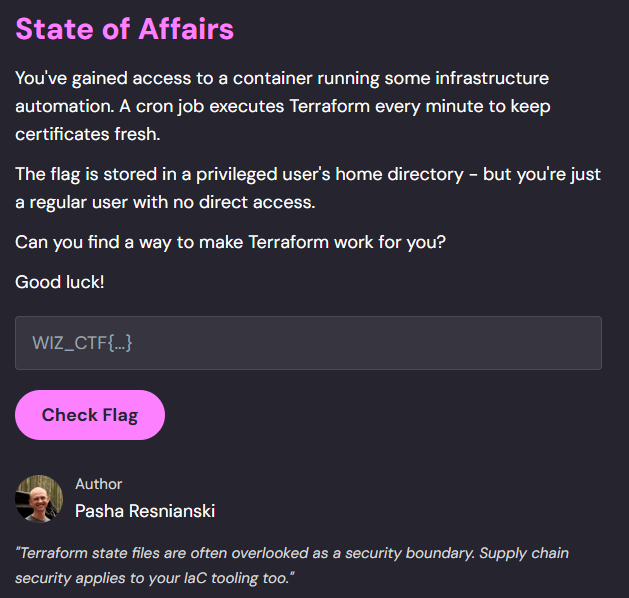Click 'a regular user with no direct access' text
This screenshot has height=598, width=629.
point(167,201)
